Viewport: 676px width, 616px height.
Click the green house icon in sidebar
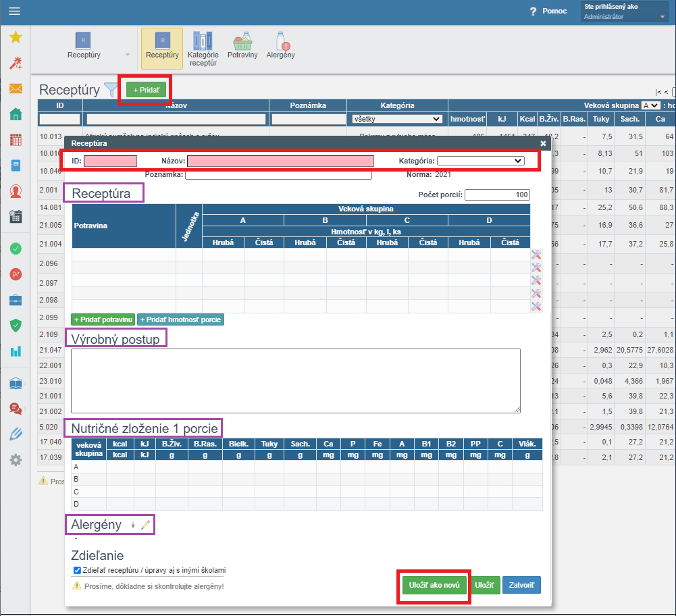click(16, 114)
